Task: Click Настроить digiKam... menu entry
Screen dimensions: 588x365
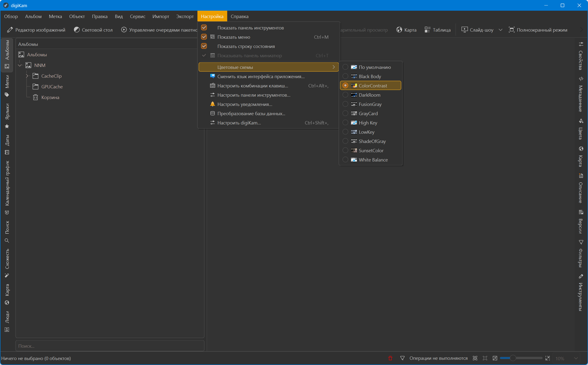Action: click(x=239, y=123)
